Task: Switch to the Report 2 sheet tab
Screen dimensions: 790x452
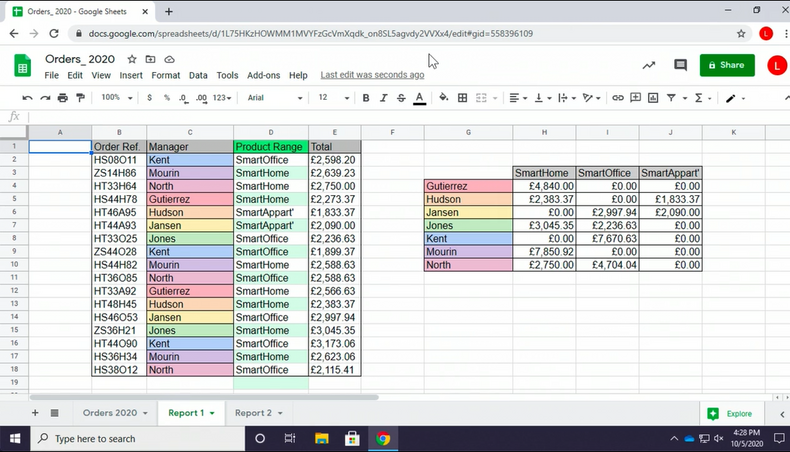Action: coord(258,412)
